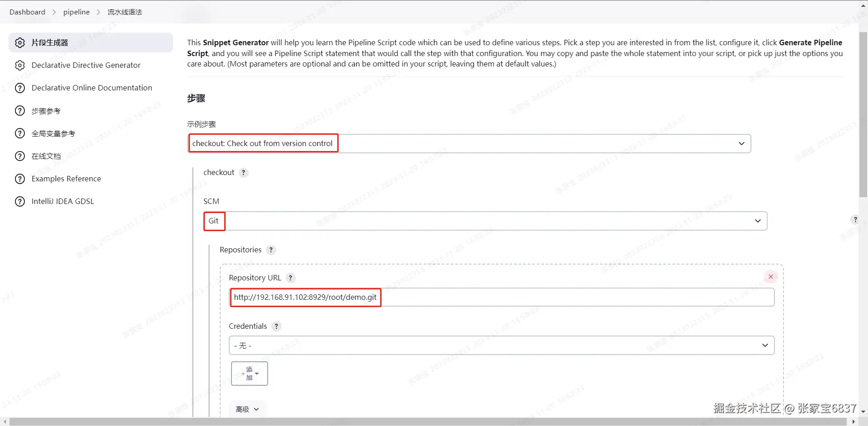Open the 添加 credentials dropdown button
Viewport: 868px width, 426px height.
click(250, 374)
